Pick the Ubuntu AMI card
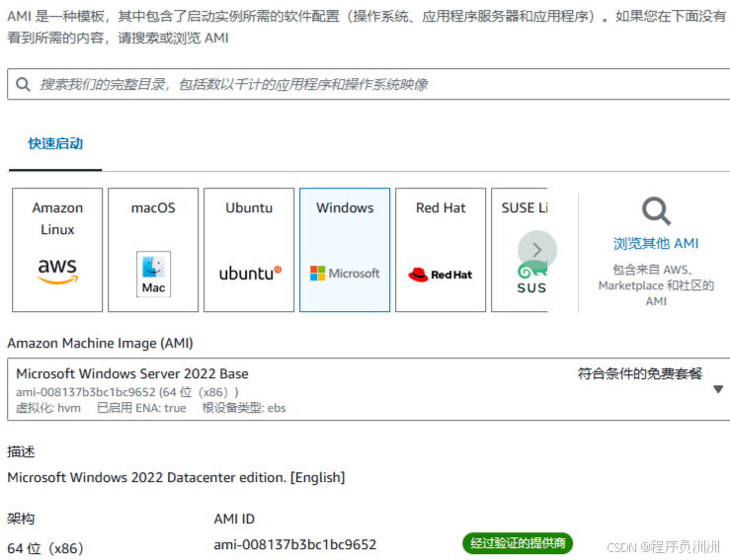The image size is (730, 560). [249, 250]
